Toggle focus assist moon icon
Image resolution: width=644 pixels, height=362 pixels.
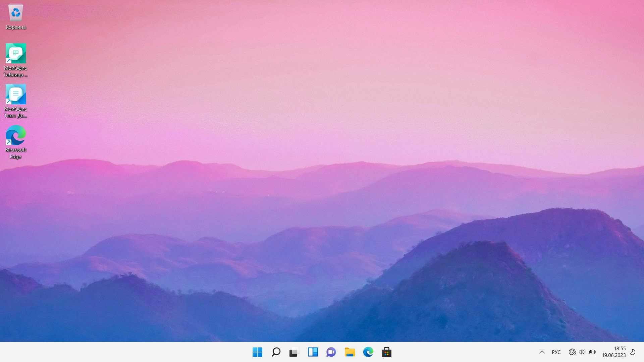click(x=633, y=352)
